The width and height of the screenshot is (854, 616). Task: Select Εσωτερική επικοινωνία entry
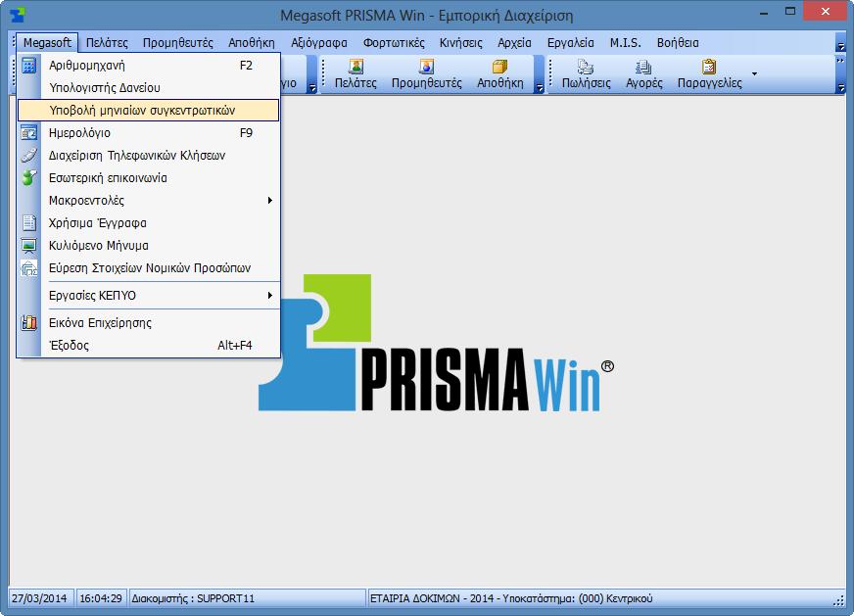pos(149,177)
